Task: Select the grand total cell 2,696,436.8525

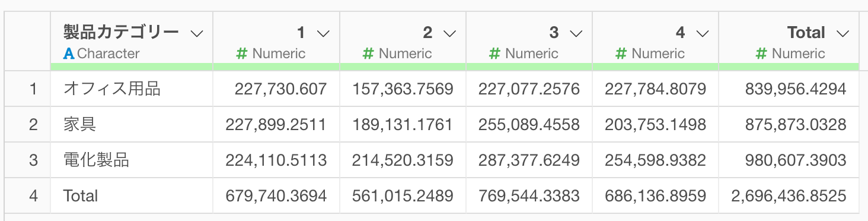Action: click(x=789, y=196)
